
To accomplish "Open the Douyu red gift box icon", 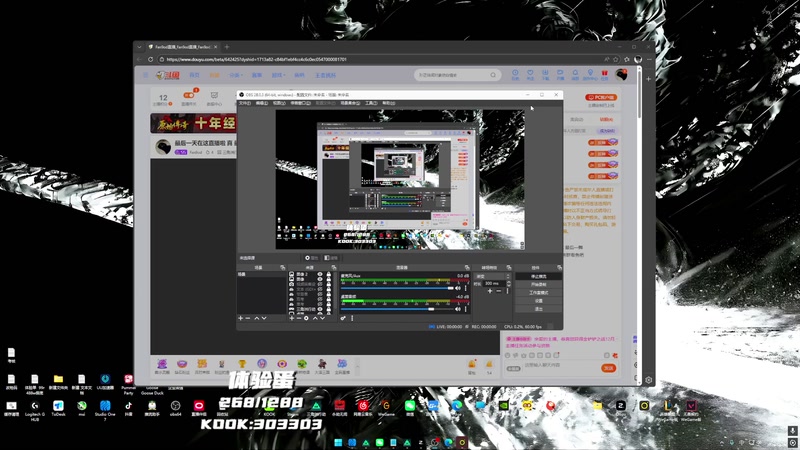I will click(x=605, y=74).
